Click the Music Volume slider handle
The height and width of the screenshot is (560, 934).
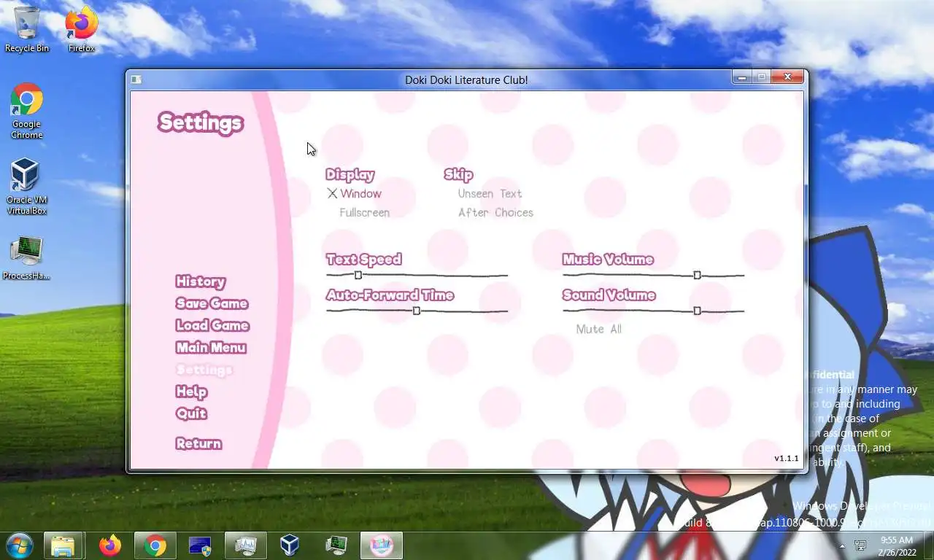[x=698, y=275]
